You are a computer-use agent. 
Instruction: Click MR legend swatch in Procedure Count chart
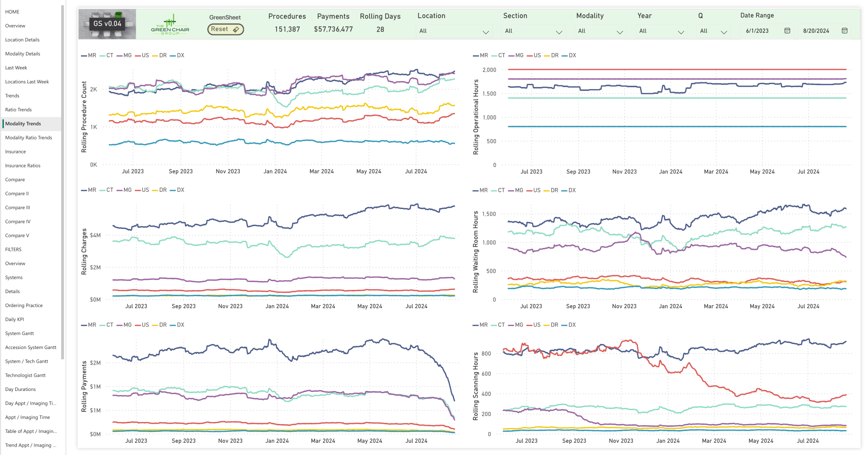(84, 56)
